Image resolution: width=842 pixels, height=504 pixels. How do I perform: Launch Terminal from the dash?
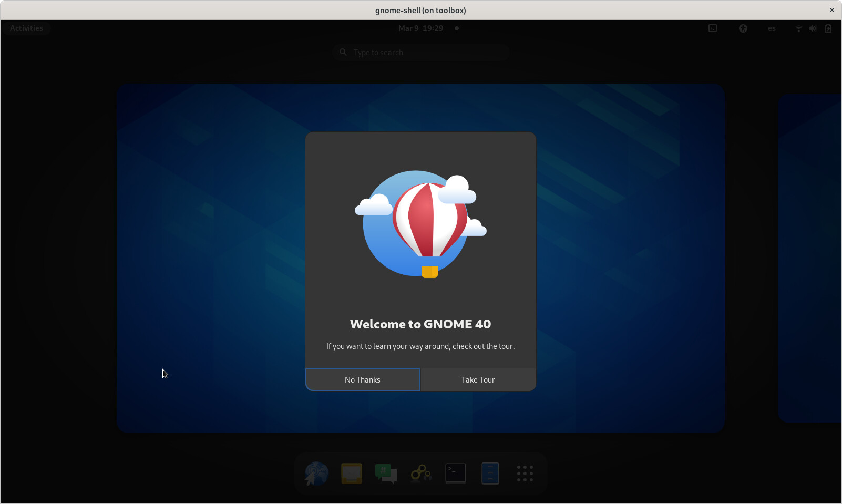pyautogui.click(x=455, y=472)
